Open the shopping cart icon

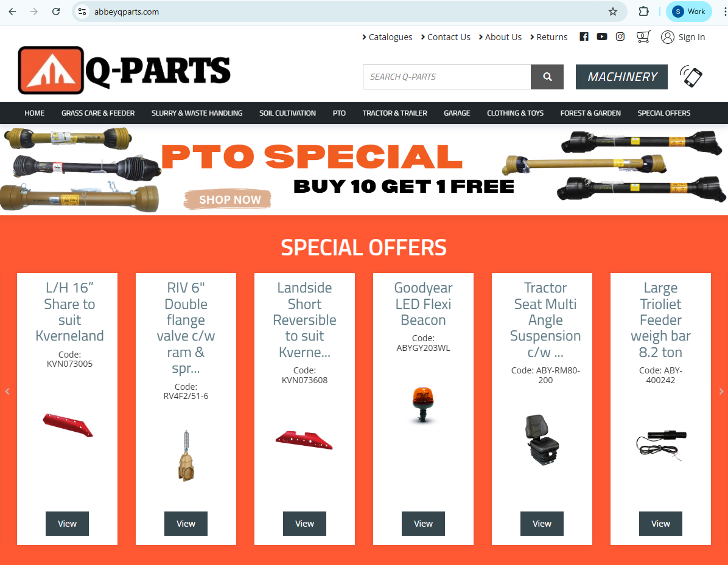point(643,36)
